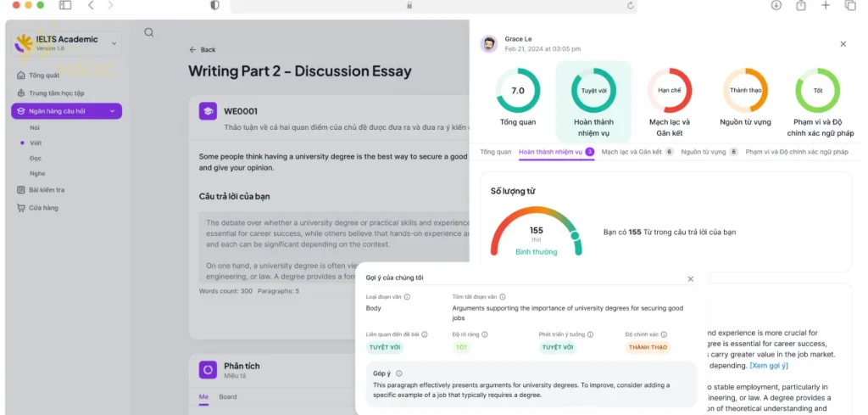Select 'Viết' in the sidebar

[36, 143]
